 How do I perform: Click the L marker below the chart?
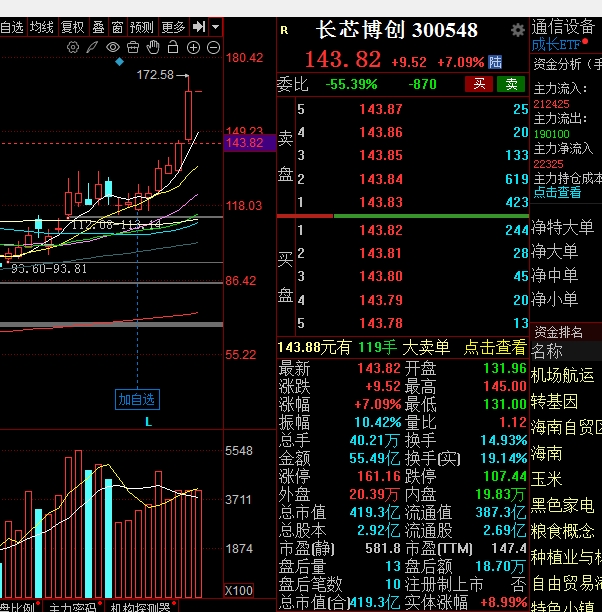point(148,422)
